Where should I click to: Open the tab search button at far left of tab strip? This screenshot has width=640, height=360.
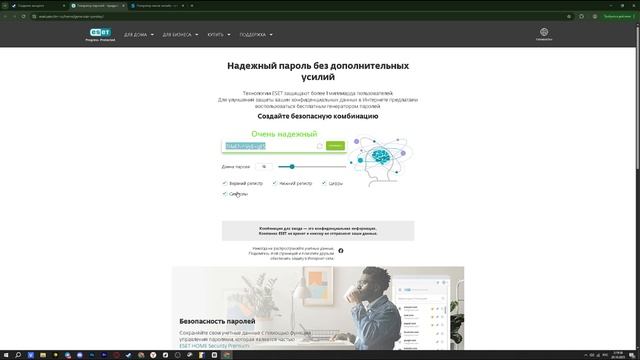[x=5, y=6]
